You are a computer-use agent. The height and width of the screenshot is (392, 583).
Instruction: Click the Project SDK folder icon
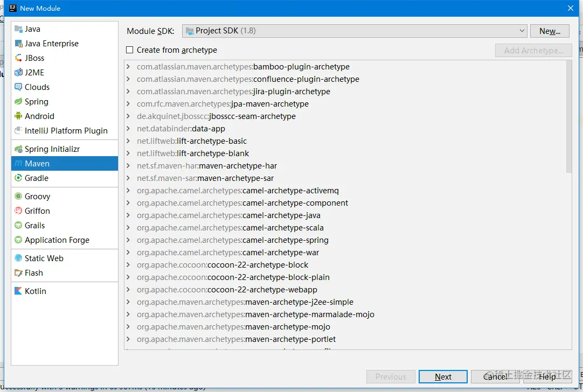(190, 31)
